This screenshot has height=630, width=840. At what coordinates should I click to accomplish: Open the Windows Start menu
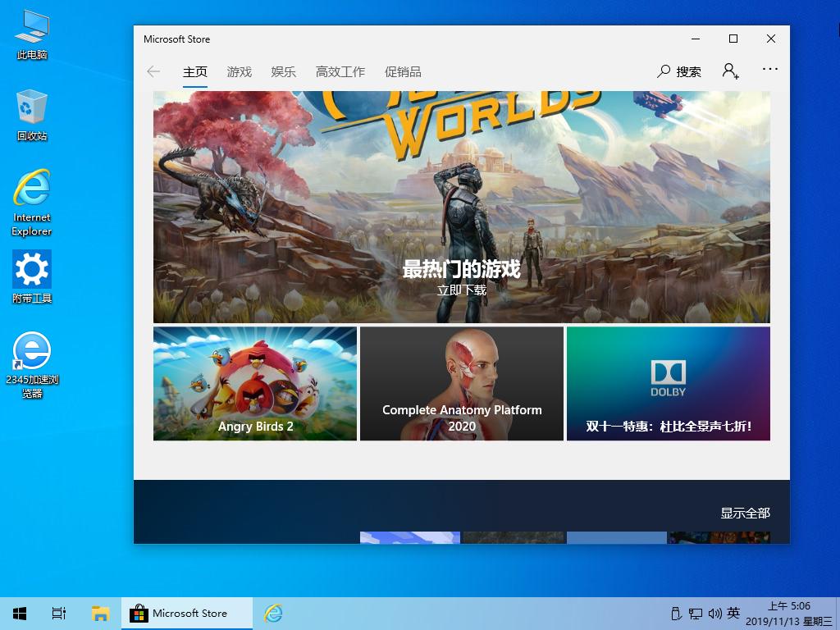coord(20,614)
